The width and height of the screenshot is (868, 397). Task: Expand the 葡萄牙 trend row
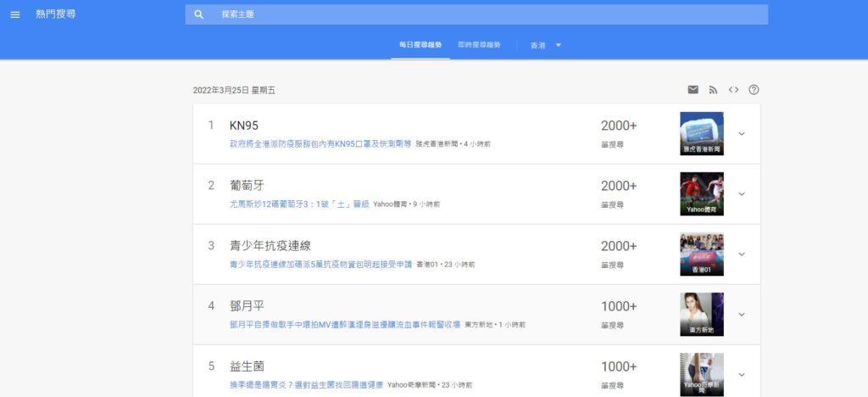pyautogui.click(x=742, y=194)
